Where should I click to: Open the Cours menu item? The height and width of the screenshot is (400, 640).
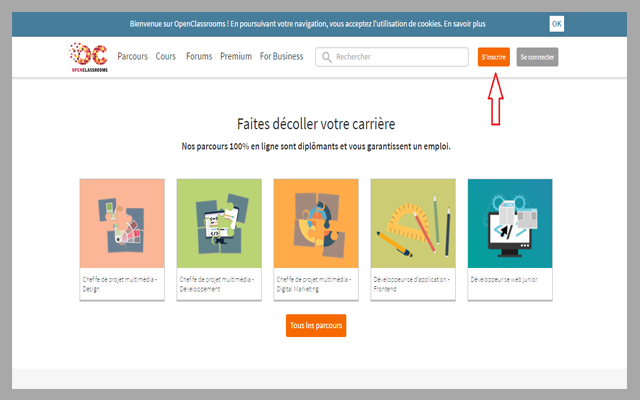166,57
